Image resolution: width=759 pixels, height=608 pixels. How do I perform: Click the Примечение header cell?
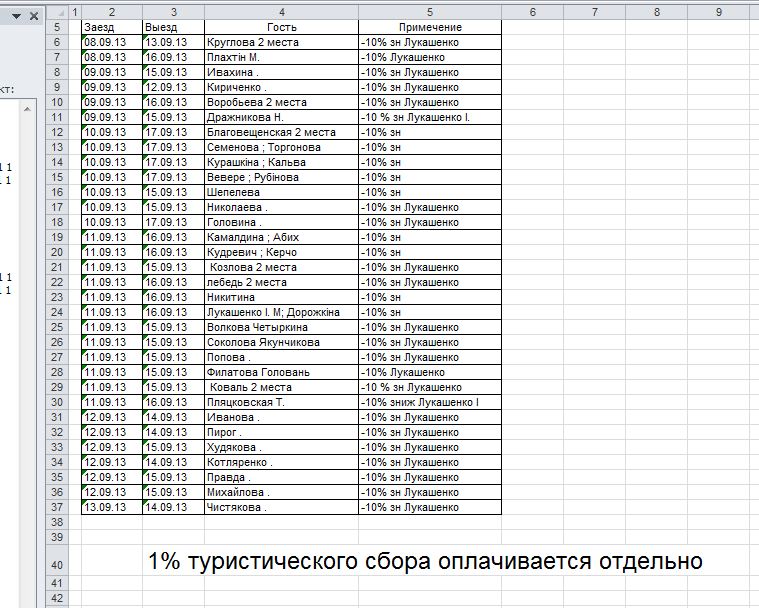[430, 27]
